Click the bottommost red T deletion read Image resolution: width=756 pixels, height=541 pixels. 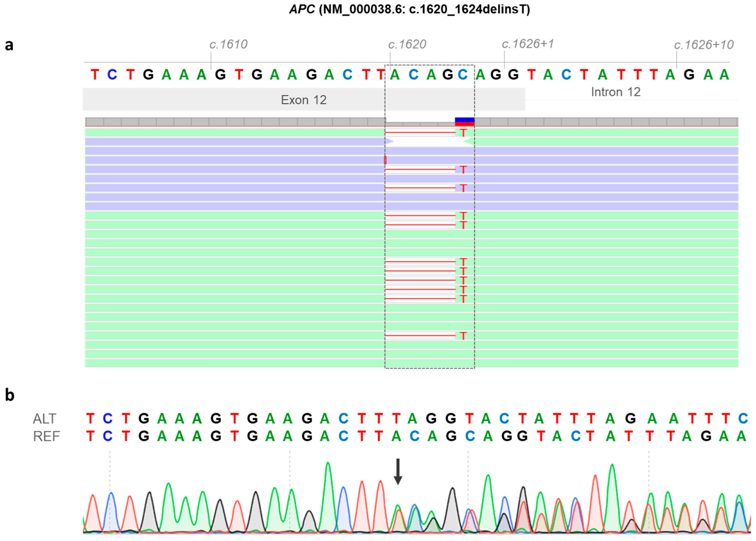[x=463, y=336]
